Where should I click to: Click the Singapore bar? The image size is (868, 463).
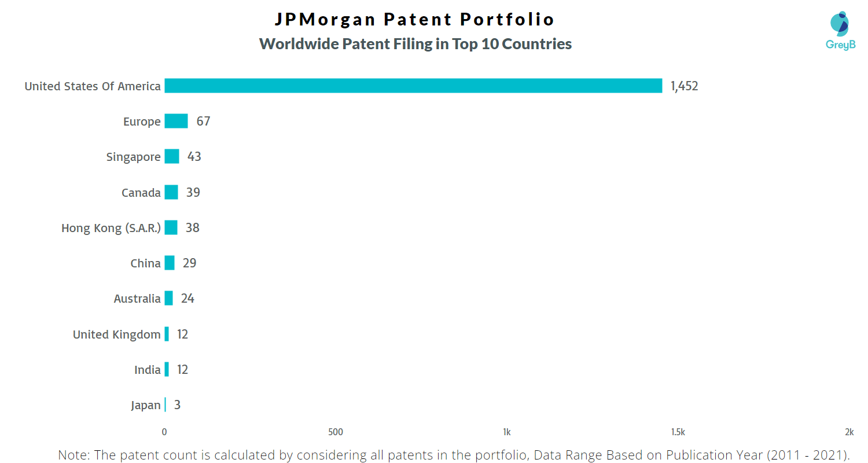point(172,156)
